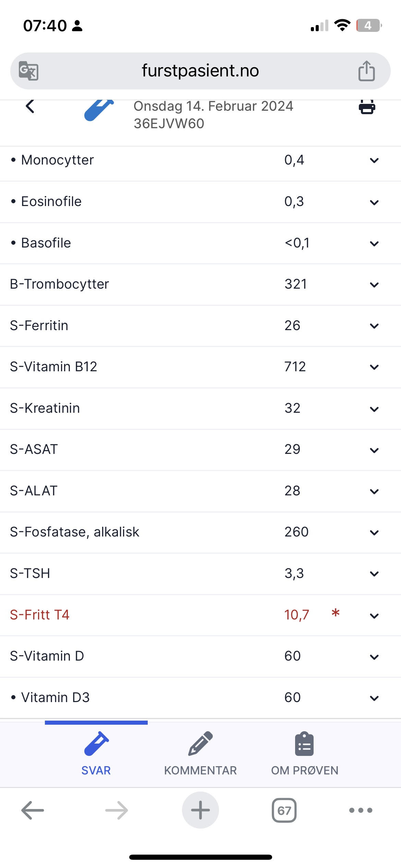This screenshot has width=401, height=868.
Task: Expand the S-Fritt T4 details
Action: [x=374, y=616]
